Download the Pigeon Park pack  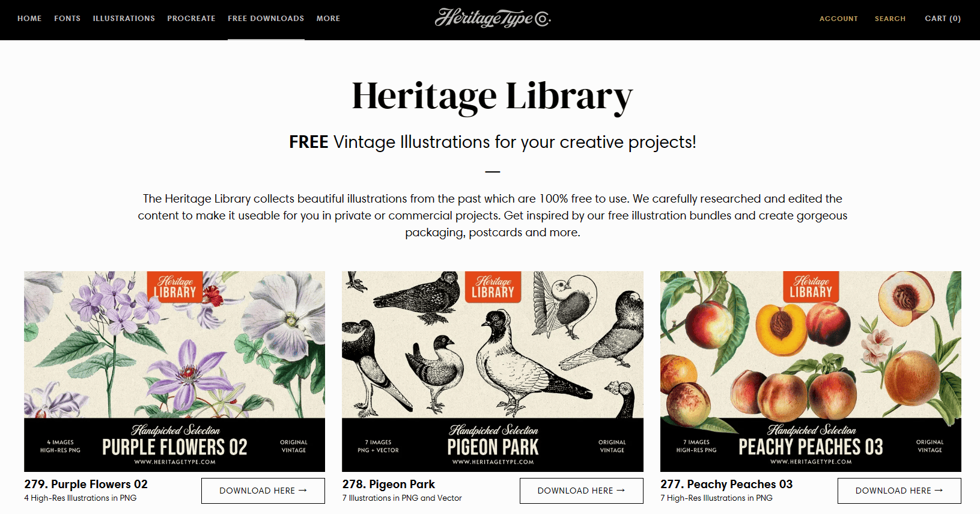pyautogui.click(x=582, y=491)
